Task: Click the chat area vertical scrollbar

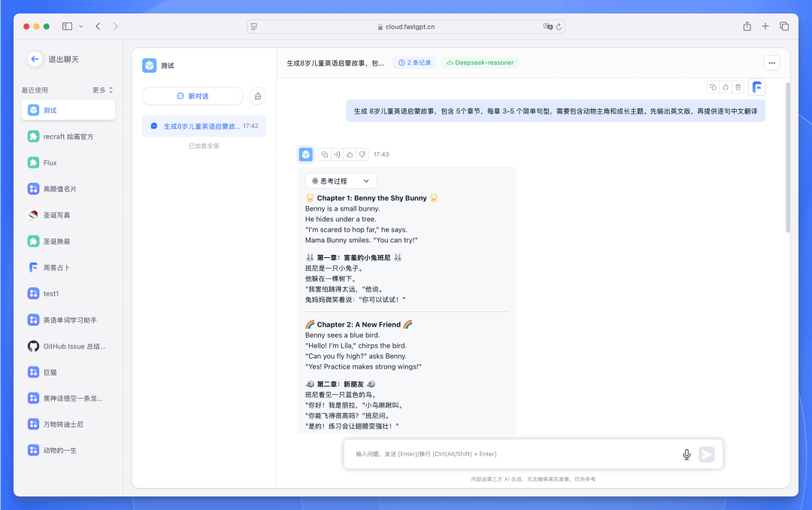Action: [788, 157]
